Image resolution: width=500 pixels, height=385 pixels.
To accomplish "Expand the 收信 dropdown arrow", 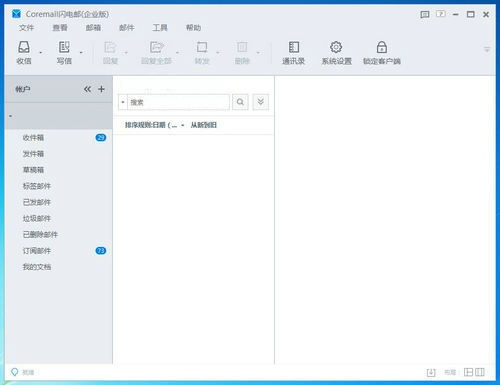I will tap(41, 53).
